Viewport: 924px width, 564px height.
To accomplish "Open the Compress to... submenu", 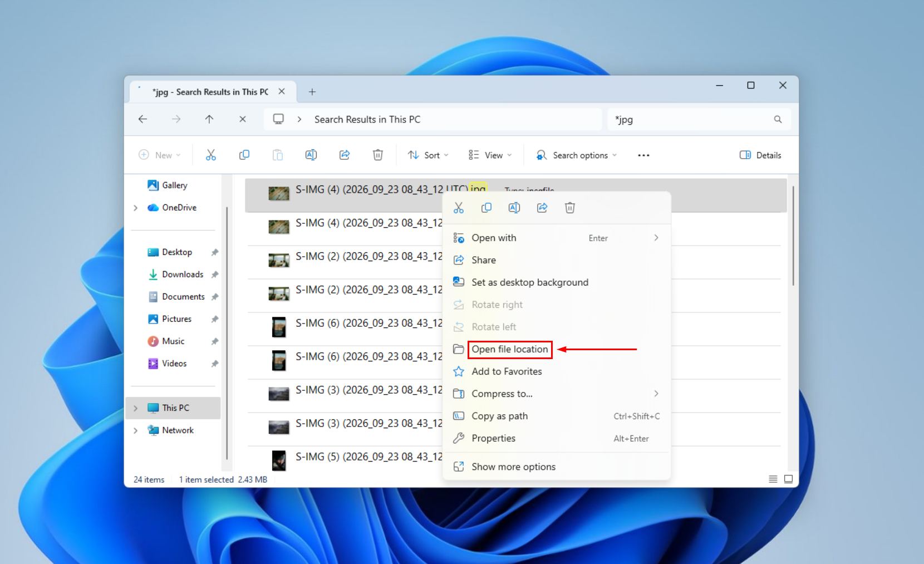I will pos(557,394).
